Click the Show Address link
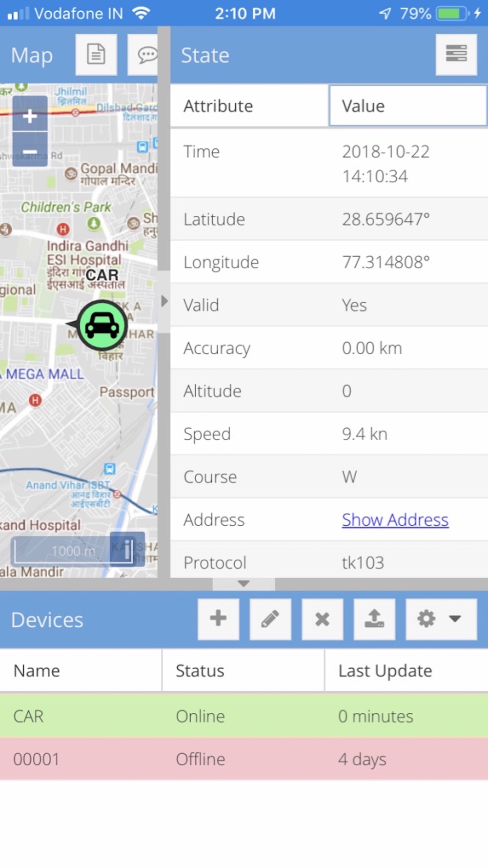488x868 pixels. point(395,519)
